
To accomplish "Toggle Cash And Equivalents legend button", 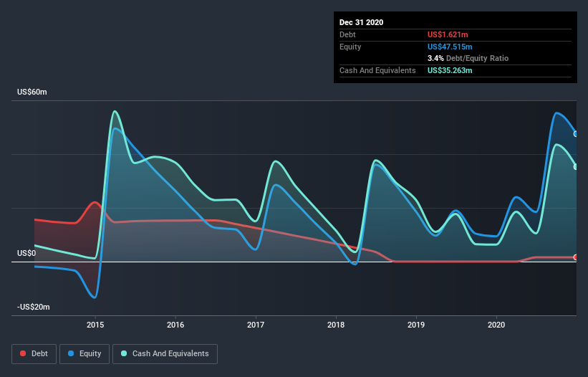I will [165, 354].
